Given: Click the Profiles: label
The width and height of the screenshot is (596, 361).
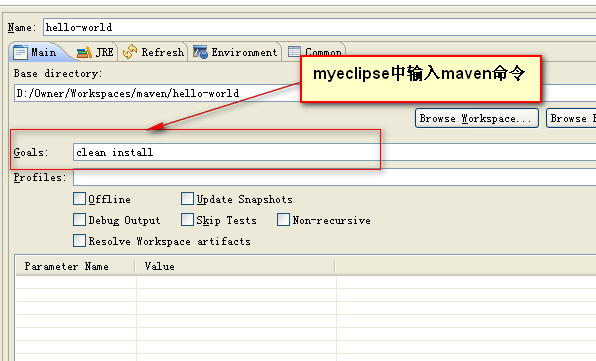Looking at the screenshot, I should point(40,177).
